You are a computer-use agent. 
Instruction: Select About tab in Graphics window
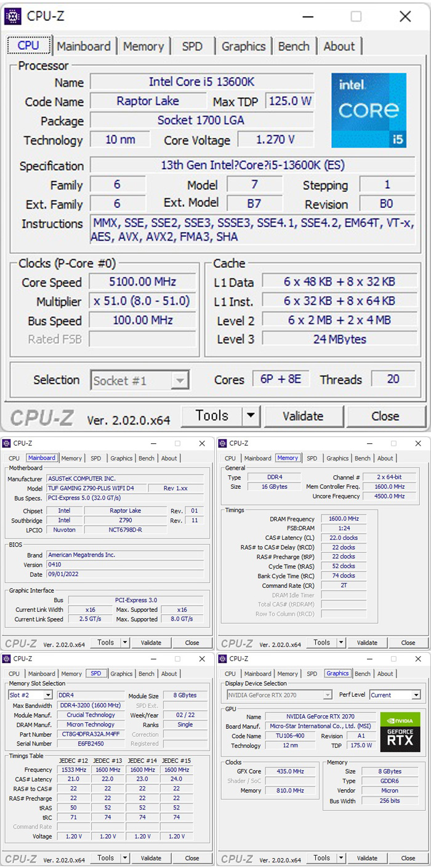385,674
